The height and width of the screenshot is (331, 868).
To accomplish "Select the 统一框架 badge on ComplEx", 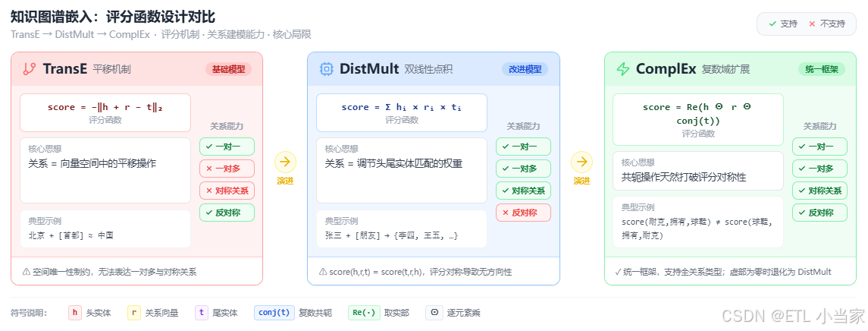I will tap(822, 69).
